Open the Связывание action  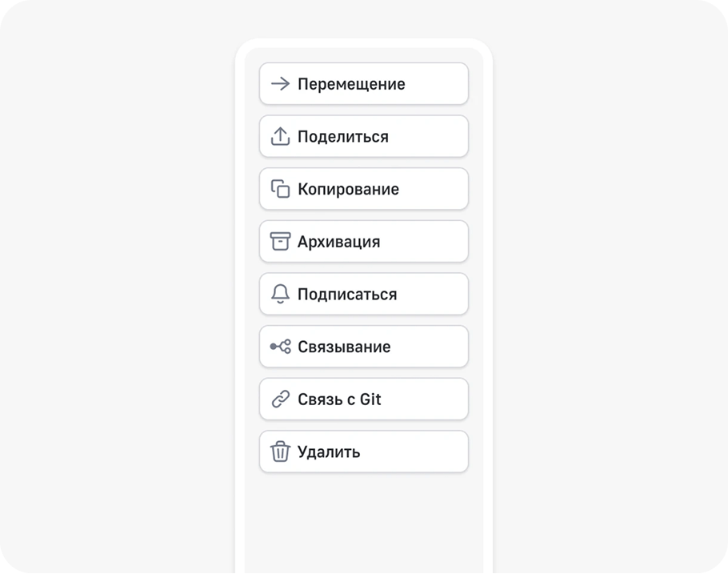(x=364, y=347)
